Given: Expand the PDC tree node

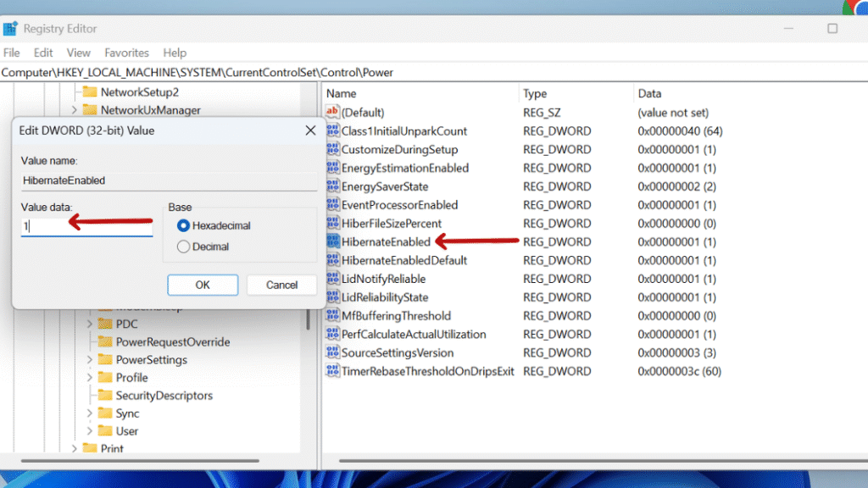Looking at the screenshot, I should [90, 324].
